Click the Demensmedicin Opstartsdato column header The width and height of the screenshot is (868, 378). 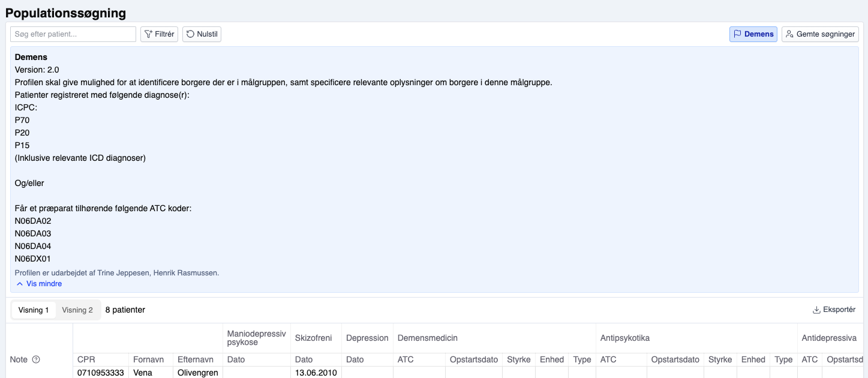coord(474,359)
